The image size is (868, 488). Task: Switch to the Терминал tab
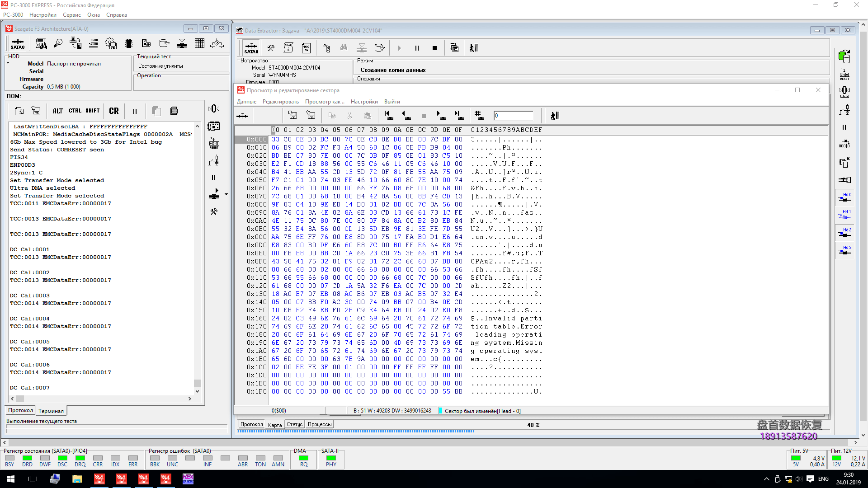coord(51,411)
